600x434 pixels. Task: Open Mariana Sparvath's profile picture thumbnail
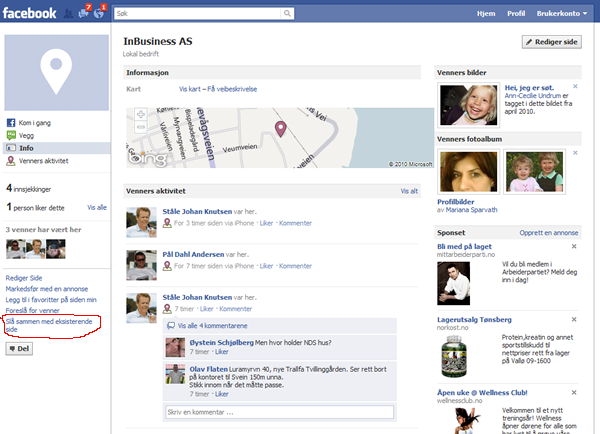pos(468,171)
